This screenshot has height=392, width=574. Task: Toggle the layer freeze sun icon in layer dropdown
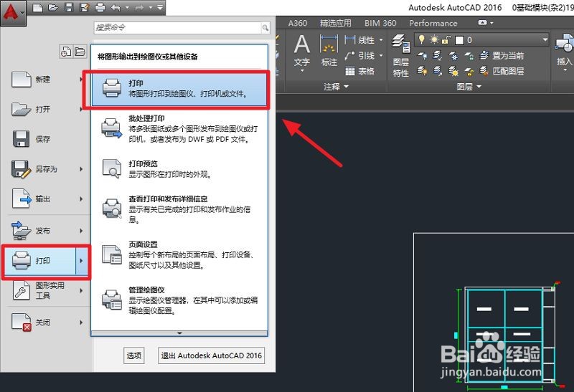point(434,39)
